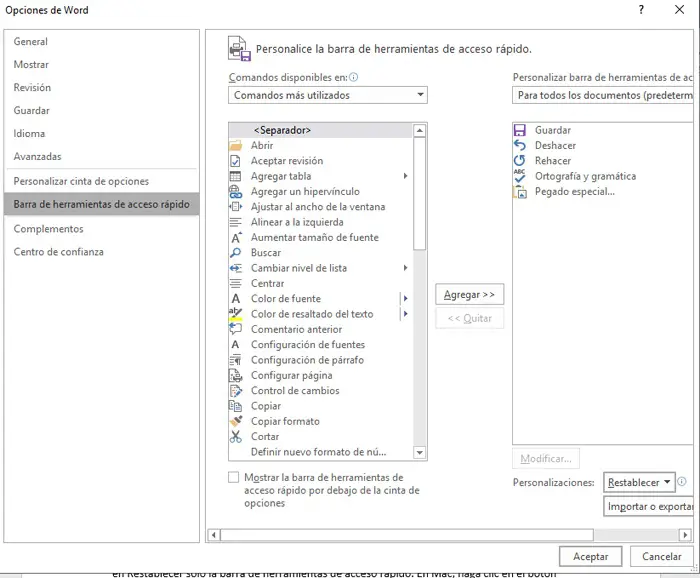Image resolution: width=700 pixels, height=578 pixels.
Task: Select the <Separador> list entry
Action: pos(321,130)
